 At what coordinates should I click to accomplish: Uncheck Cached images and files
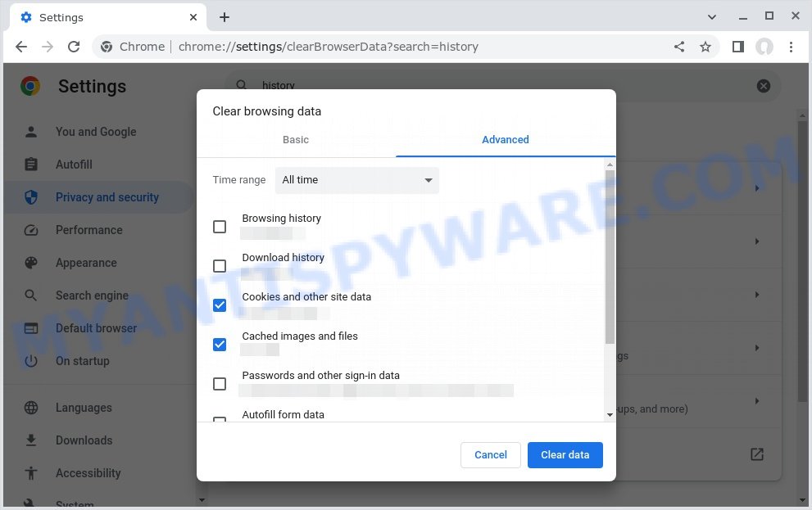[220, 345]
